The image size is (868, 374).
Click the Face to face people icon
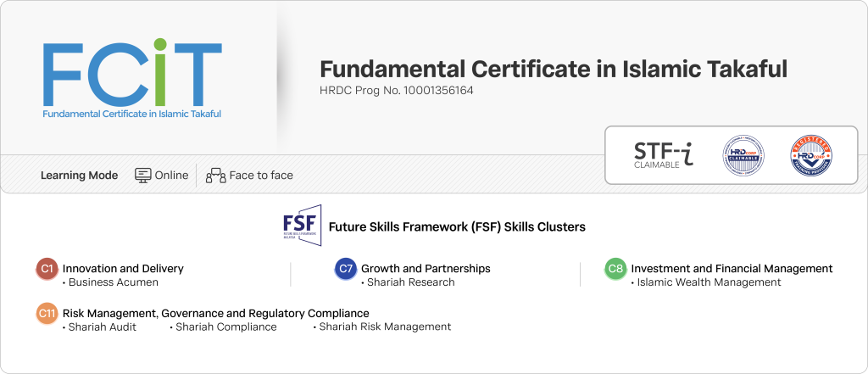pyautogui.click(x=216, y=176)
